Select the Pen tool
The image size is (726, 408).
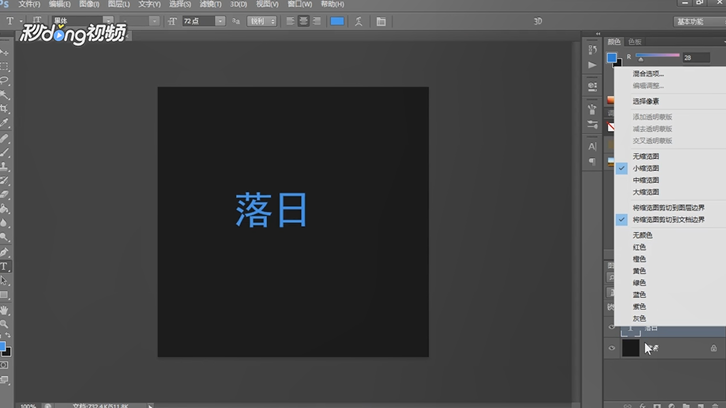point(5,252)
